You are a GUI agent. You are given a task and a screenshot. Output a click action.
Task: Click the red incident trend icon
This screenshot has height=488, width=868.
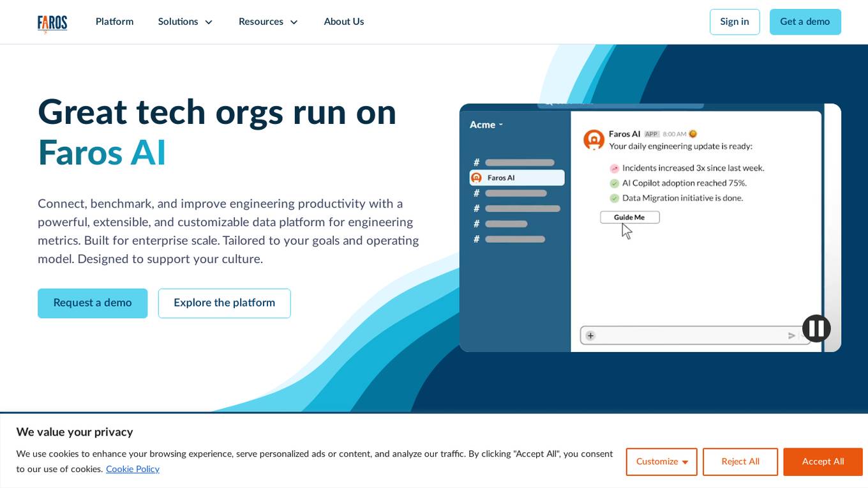615,169
